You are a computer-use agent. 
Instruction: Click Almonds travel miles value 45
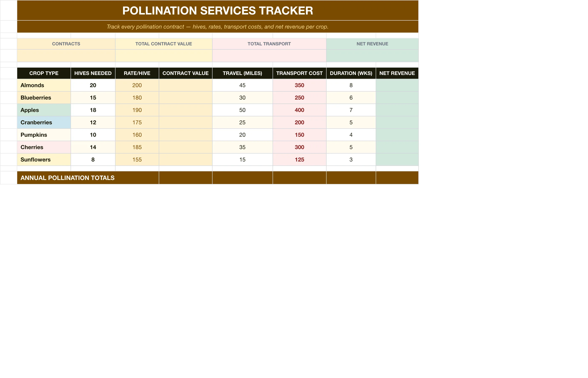tap(242, 85)
